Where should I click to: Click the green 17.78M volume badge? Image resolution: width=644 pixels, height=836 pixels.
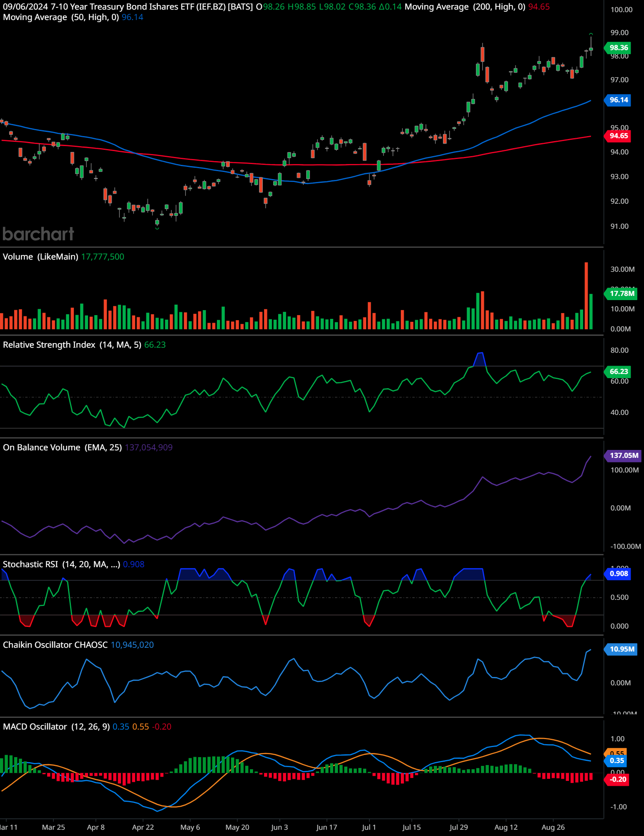tap(621, 293)
